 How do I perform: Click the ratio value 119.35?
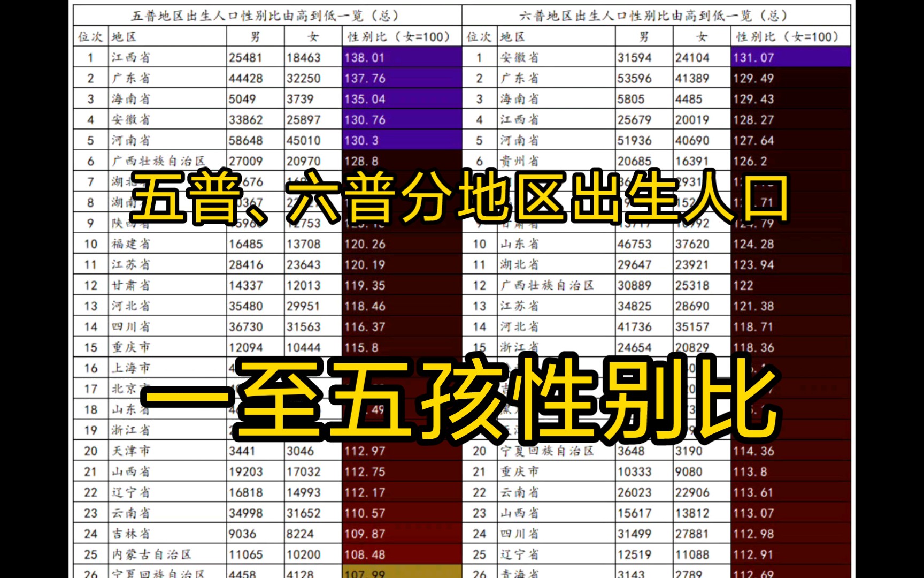tap(365, 286)
